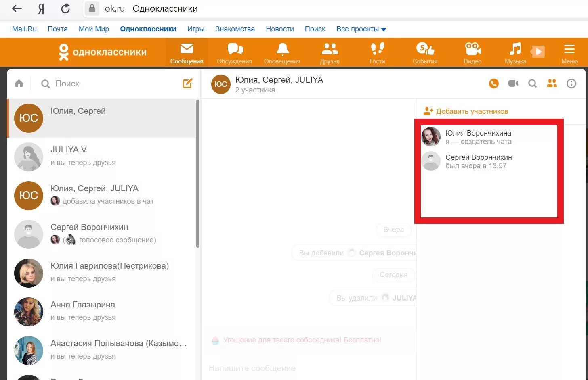Open the Анастасия Попыванова conversation
This screenshot has height=380, width=588.
[x=102, y=350]
